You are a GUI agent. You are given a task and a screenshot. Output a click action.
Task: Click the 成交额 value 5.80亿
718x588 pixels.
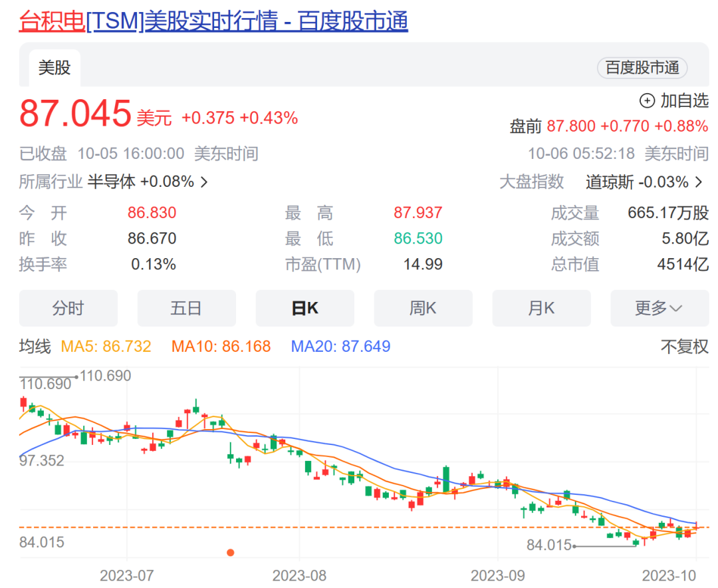pyautogui.click(x=685, y=238)
